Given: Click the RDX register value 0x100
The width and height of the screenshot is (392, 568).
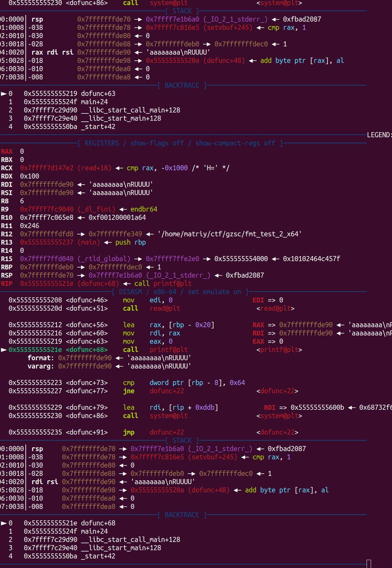Looking at the screenshot, I should point(30,176).
